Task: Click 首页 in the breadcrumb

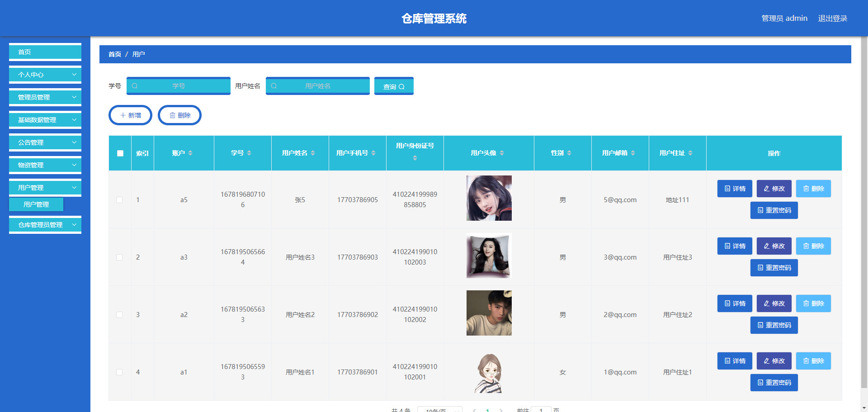Action: [x=115, y=54]
